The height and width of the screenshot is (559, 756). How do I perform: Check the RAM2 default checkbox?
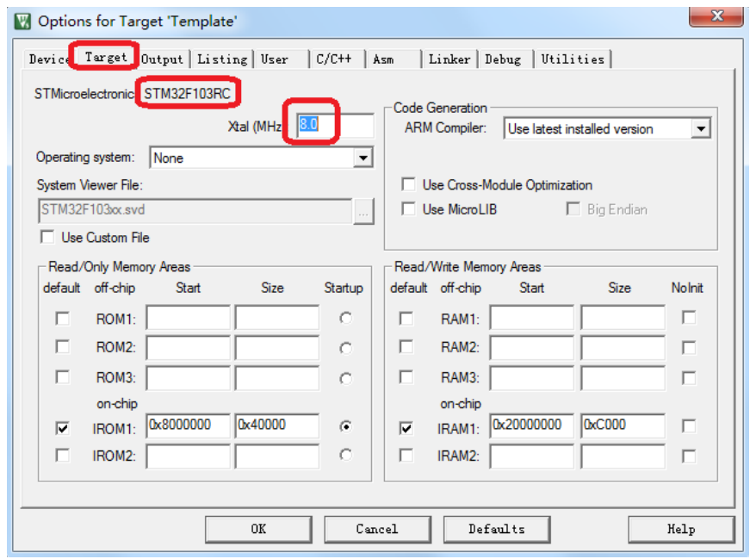click(406, 347)
